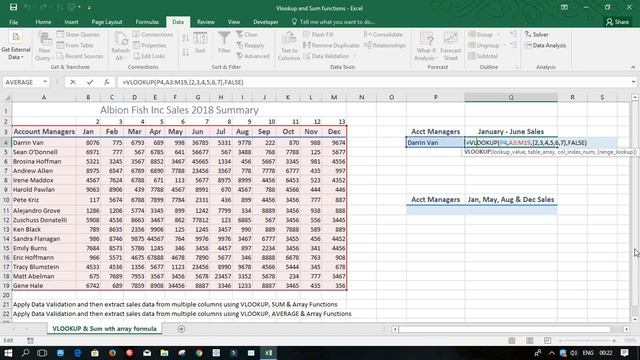Screen dimensions: 640x360
Task: Open Connections dialog
Action: tap(153, 35)
